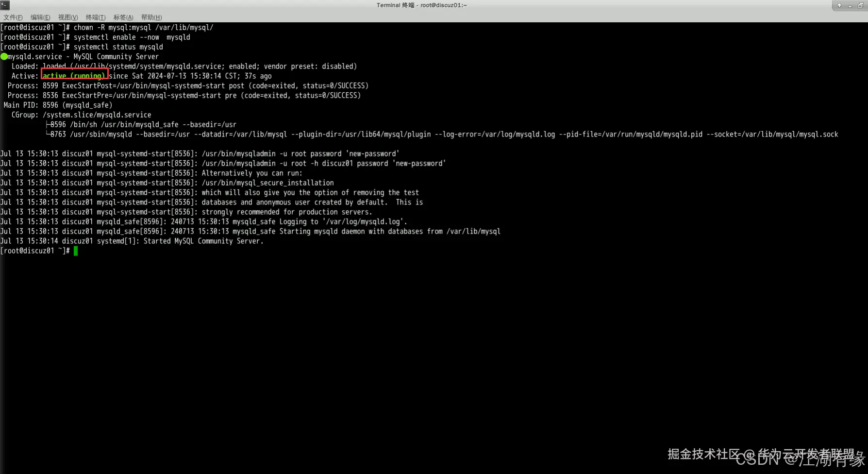Screen dimensions: 868x474
Task: Open the 文件(F) menu
Action: (13, 17)
